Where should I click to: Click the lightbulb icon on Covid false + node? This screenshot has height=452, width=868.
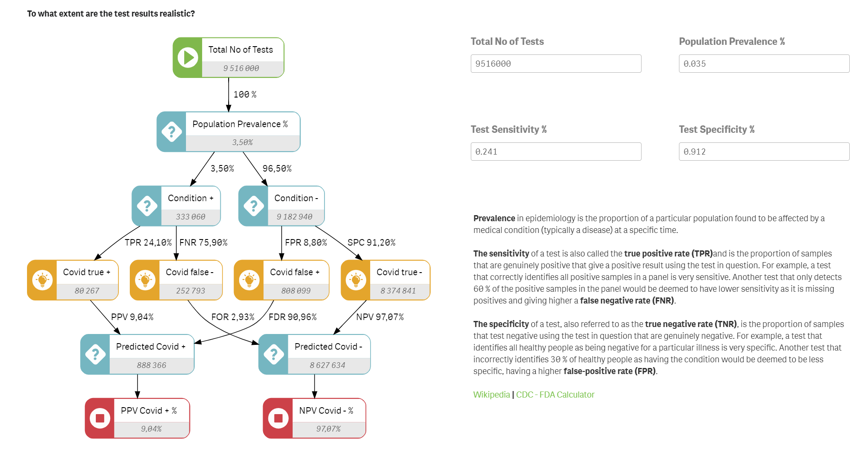[249, 280]
